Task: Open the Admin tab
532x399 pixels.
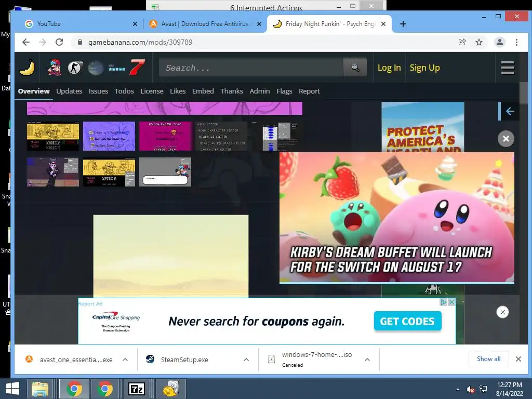Action: coord(260,91)
